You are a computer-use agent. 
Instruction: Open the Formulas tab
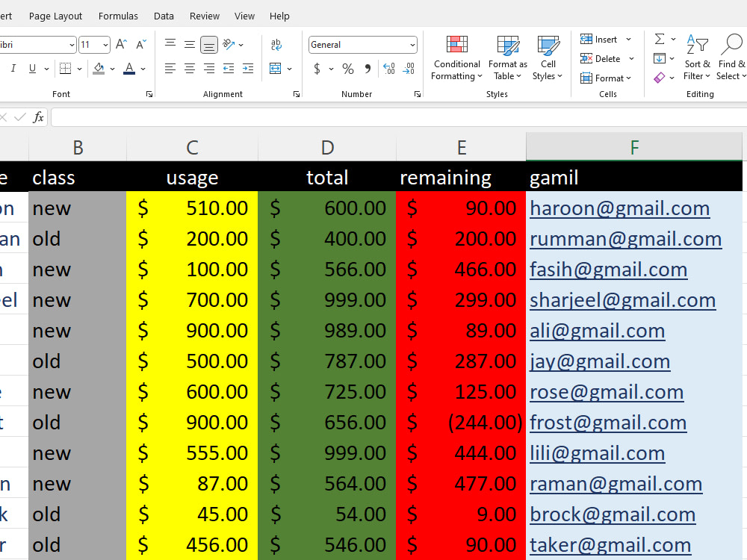[118, 16]
